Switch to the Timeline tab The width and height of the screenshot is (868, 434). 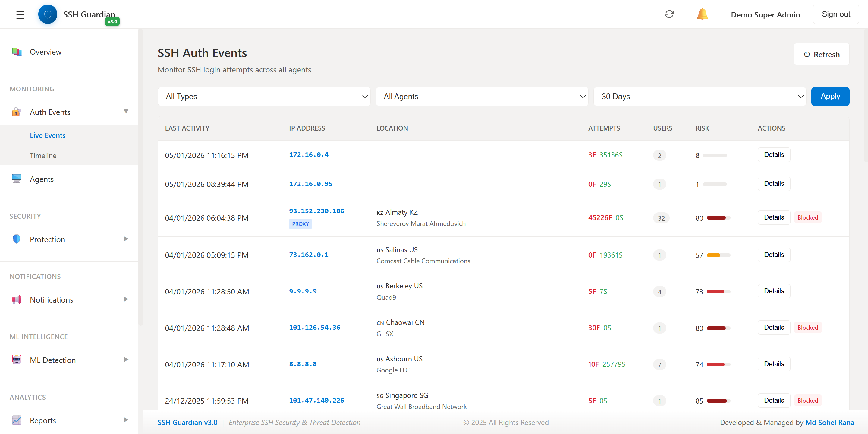(x=43, y=155)
